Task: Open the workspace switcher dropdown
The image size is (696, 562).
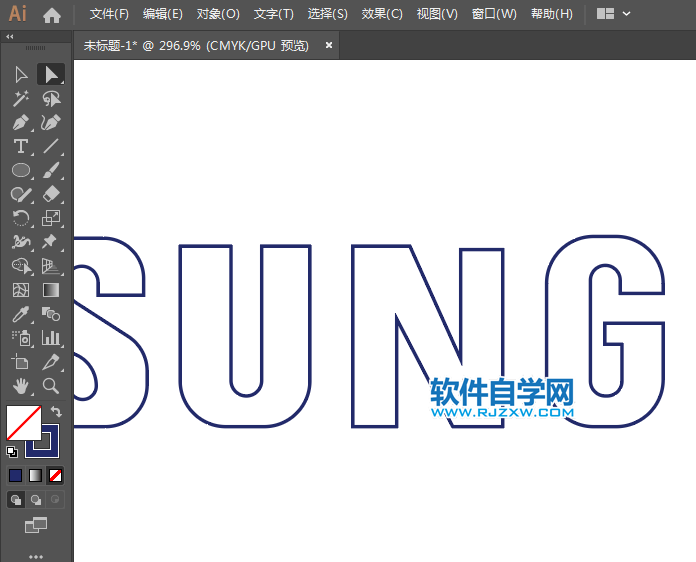Action: tap(614, 14)
